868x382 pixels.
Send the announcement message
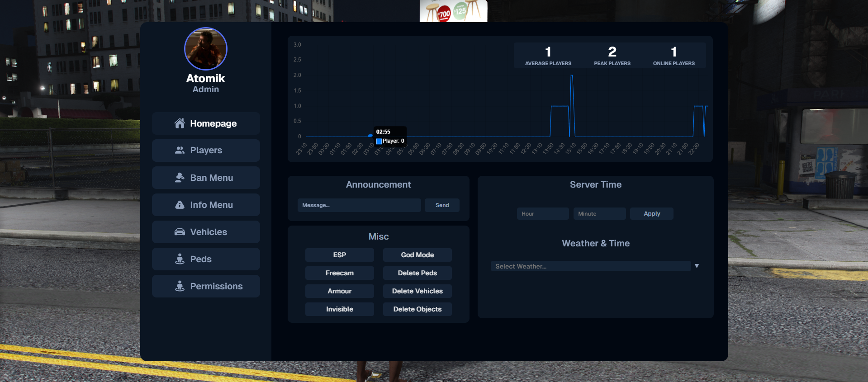(442, 205)
